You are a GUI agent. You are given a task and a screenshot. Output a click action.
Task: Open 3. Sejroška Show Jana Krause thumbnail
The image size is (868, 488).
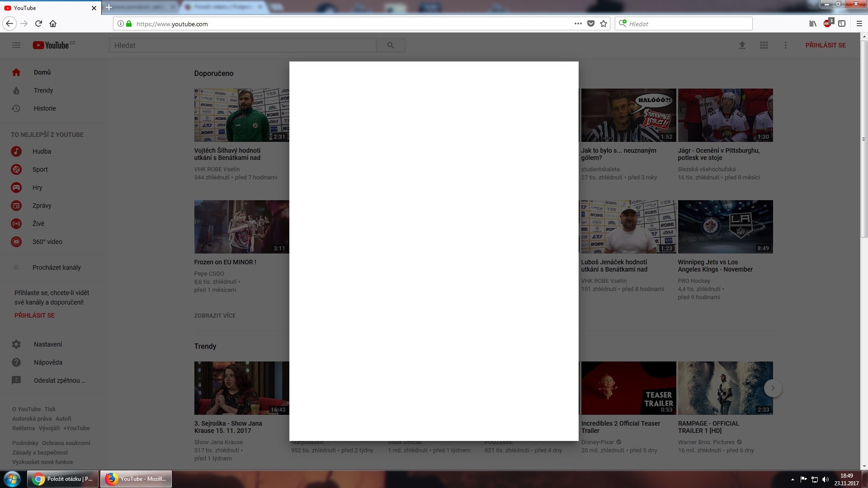click(241, 388)
